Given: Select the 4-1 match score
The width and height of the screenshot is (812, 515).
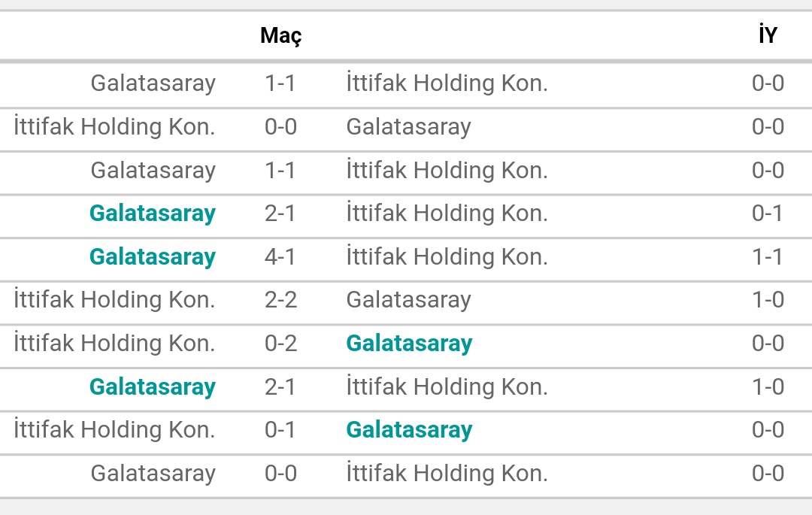Looking at the screenshot, I should [280, 256].
